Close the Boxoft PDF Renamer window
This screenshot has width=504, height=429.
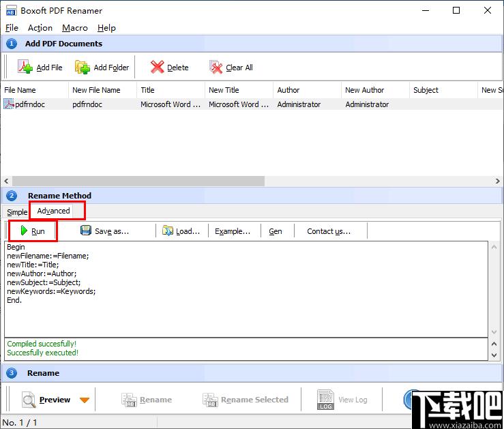(487, 11)
